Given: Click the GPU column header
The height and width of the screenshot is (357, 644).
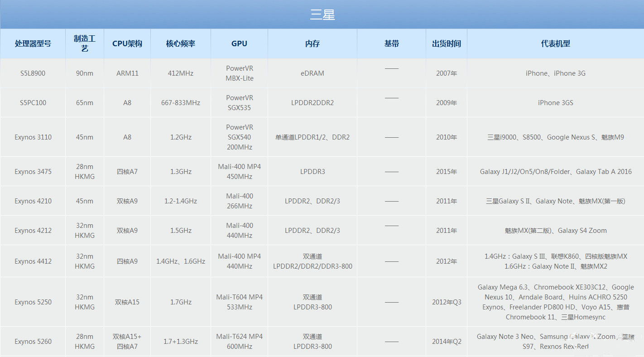Looking at the screenshot, I should click(x=239, y=43).
